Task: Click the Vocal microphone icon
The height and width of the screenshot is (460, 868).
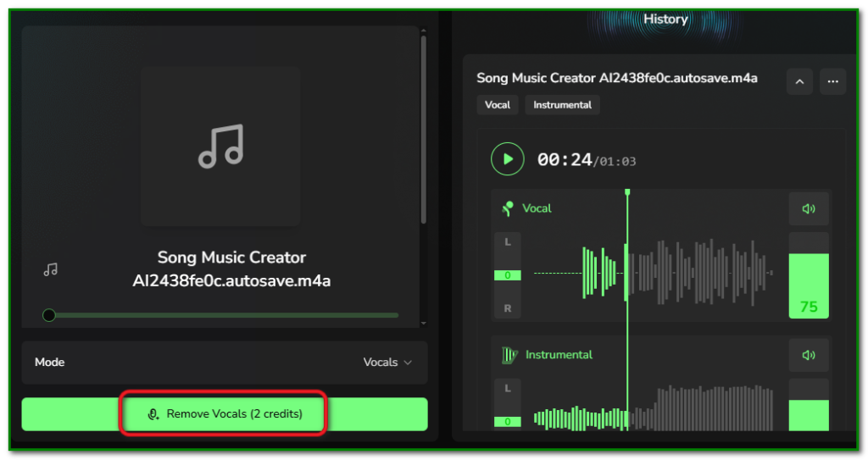Action: [509, 208]
